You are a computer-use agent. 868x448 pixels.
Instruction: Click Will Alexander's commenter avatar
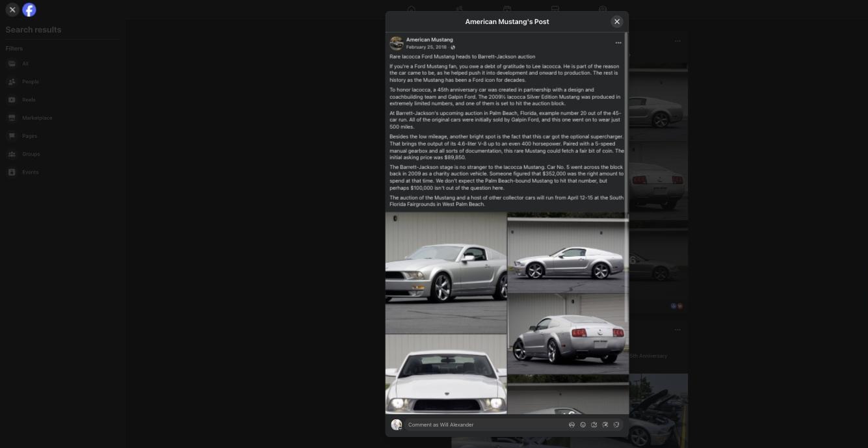tap(396, 425)
